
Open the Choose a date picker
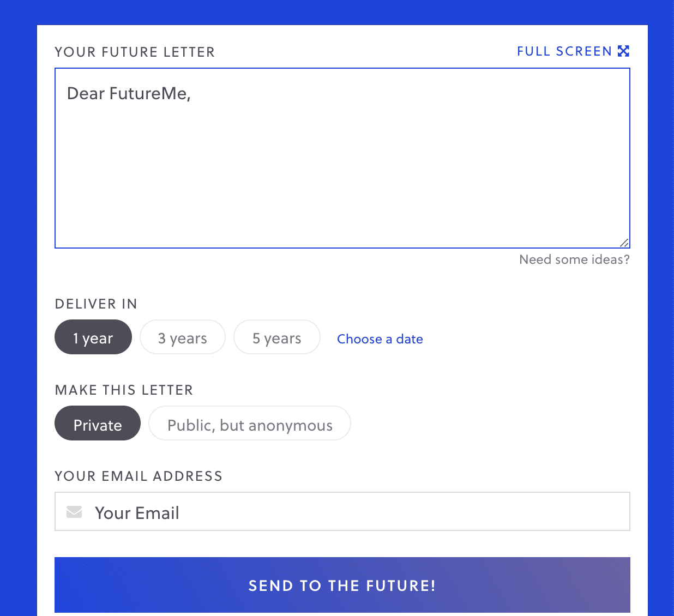tap(380, 339)
